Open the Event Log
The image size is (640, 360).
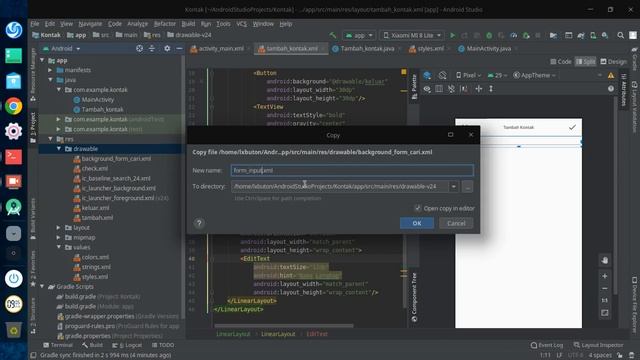point(547,345)
